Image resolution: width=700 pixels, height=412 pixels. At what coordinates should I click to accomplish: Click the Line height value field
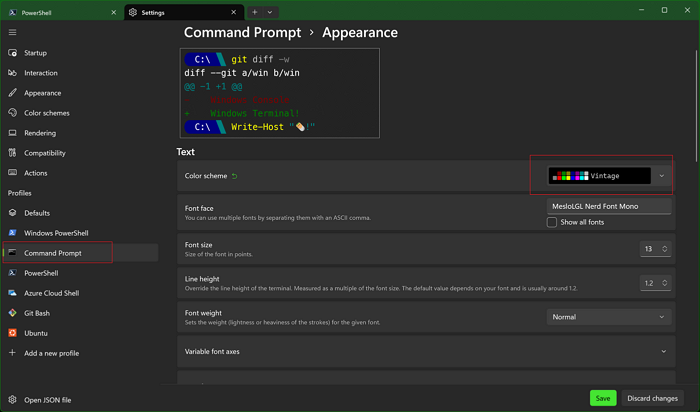click(x=650, y=283)
